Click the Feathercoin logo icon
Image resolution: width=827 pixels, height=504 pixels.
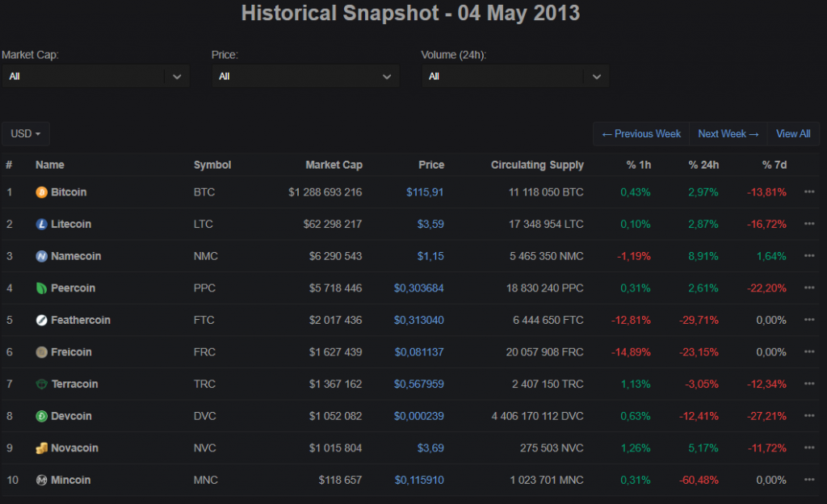pos(40,320)
